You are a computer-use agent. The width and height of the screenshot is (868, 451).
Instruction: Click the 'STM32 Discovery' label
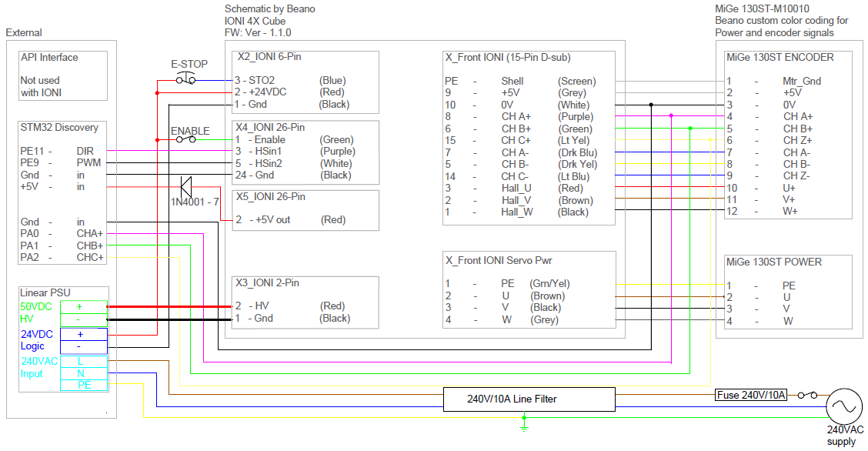59,127
